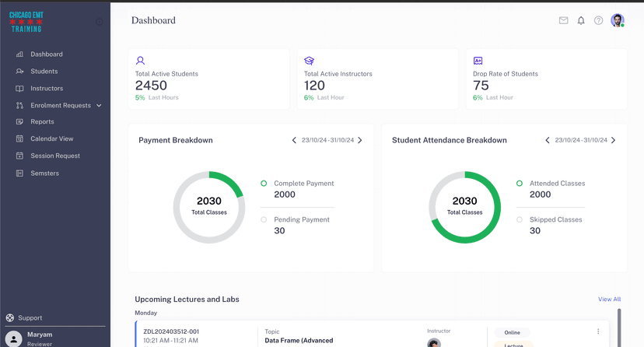Click the Total Active Students icon

click(141, 61)
